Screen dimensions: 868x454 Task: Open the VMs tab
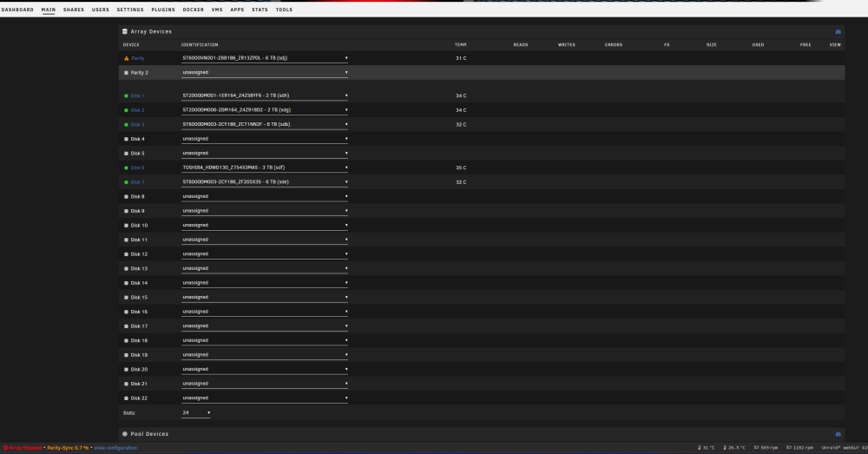[217, 10]
